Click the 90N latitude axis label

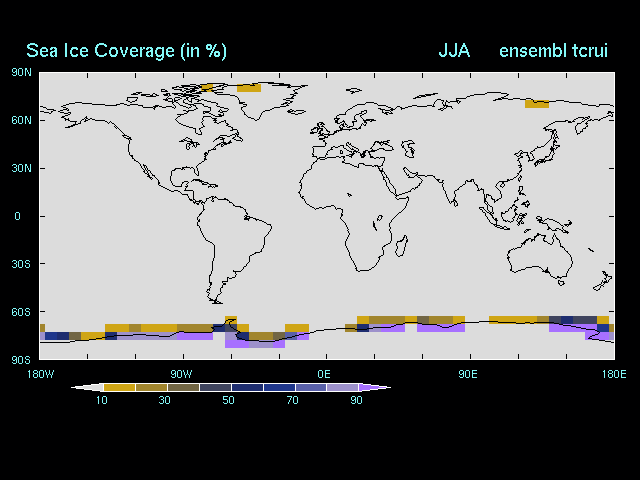pyautogui.click(x=21, y=72)
